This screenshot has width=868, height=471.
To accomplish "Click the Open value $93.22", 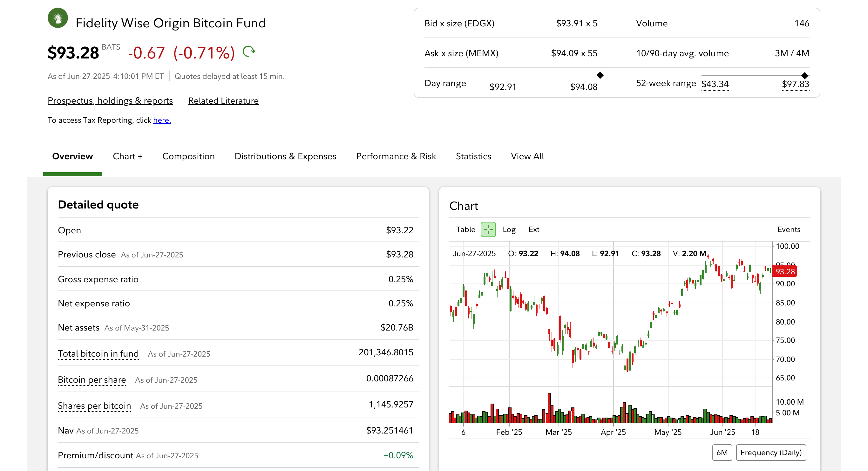I will click(400, 230).
